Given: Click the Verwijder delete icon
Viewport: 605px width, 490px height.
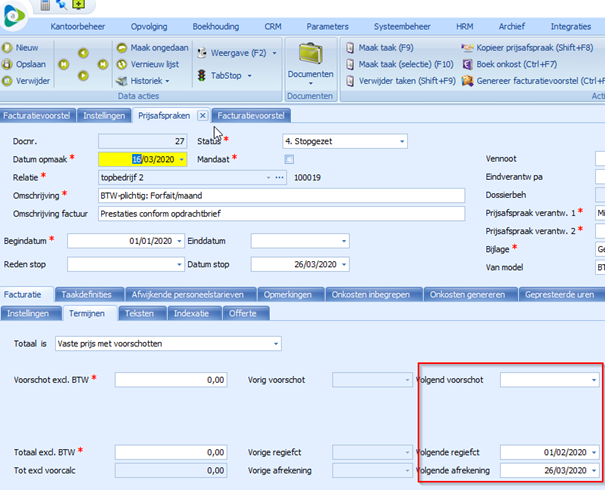Looking at the screenshot, I should (x=8, y=78).
